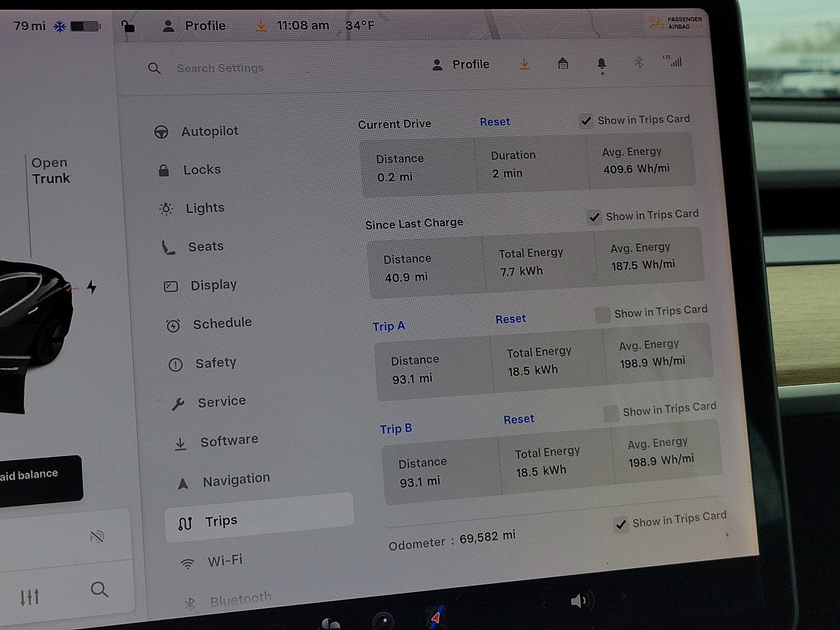Tap the unlocked padlock icon in status bar
This screenshot has width=840, height=630.
128,27
